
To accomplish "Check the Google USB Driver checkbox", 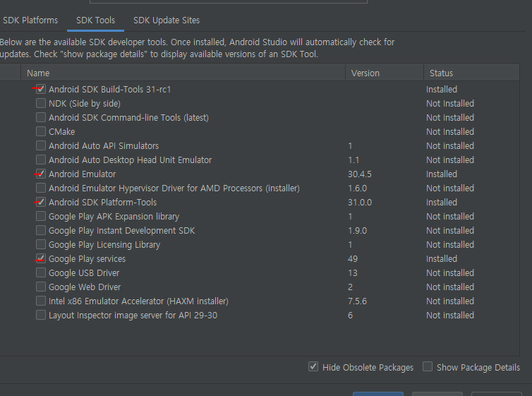I will point(41,272).
